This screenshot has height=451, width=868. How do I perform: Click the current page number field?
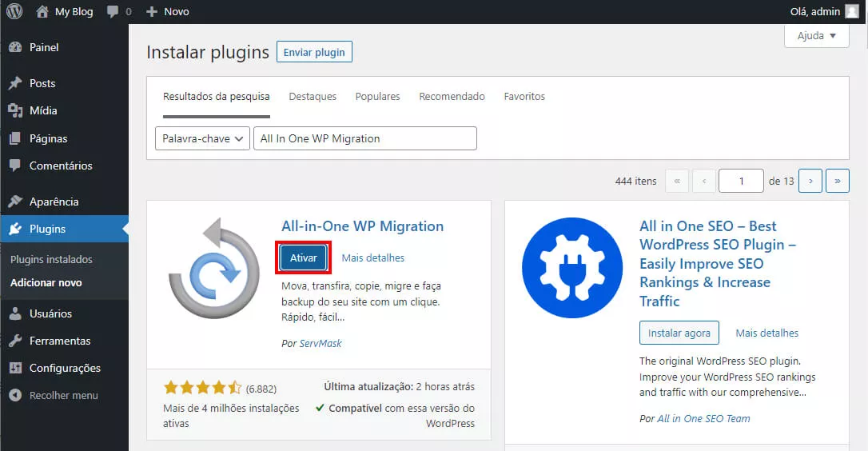[x=741, y=182]
